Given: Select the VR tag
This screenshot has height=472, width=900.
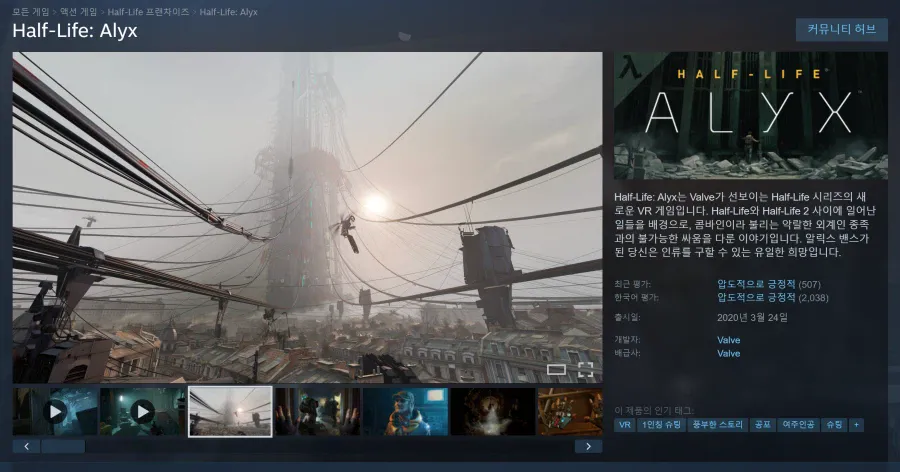Looking at the screenshot, I should tap(625, 425).
